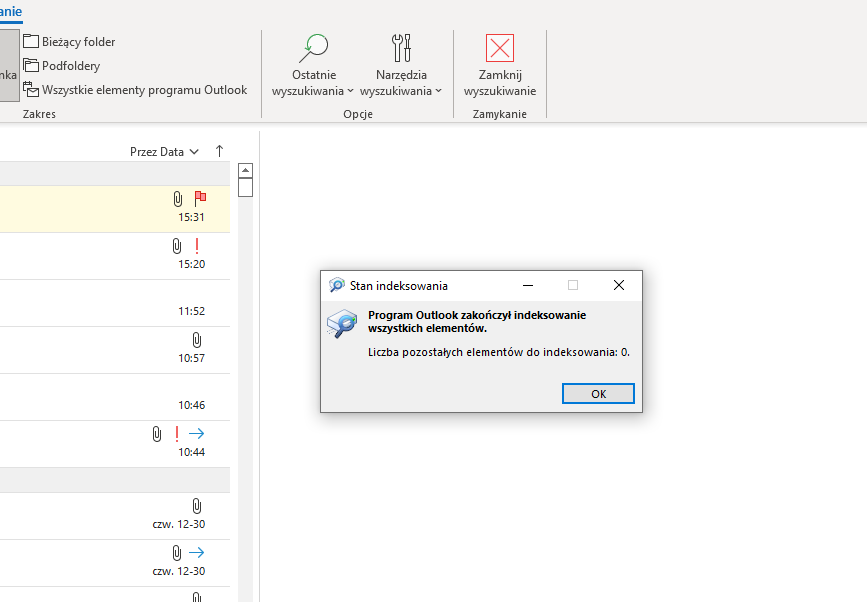
Task: Click the Program Outlook zakończył indeksowanie message
Action: pyautogui.click(x=477, y=322)
